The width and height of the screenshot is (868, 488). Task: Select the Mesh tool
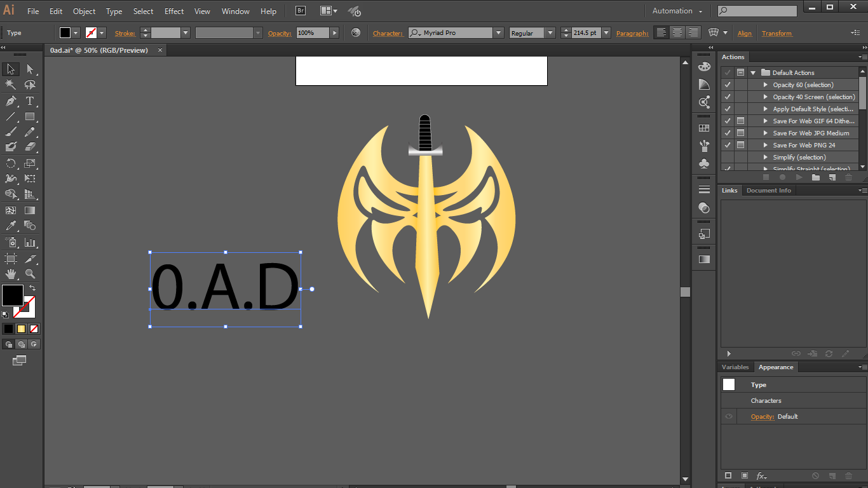pos(11,210)
